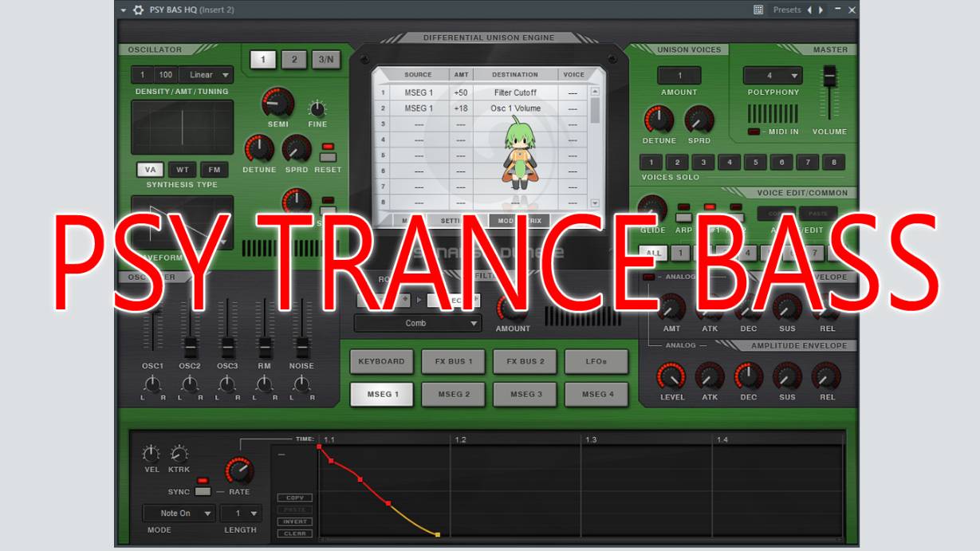Screen dimensions: 980x551
Task: Switch to MSEG 2
Action: [x=453, y=394]
